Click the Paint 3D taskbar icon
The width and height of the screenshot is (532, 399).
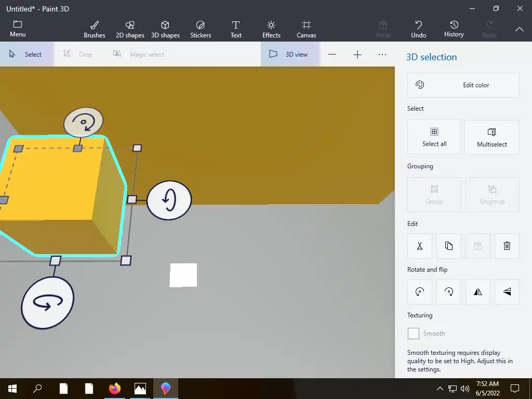[166, 389]
